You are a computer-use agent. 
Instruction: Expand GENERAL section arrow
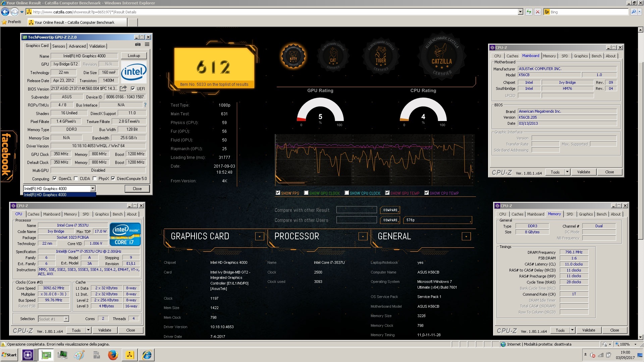click(466, 236)
